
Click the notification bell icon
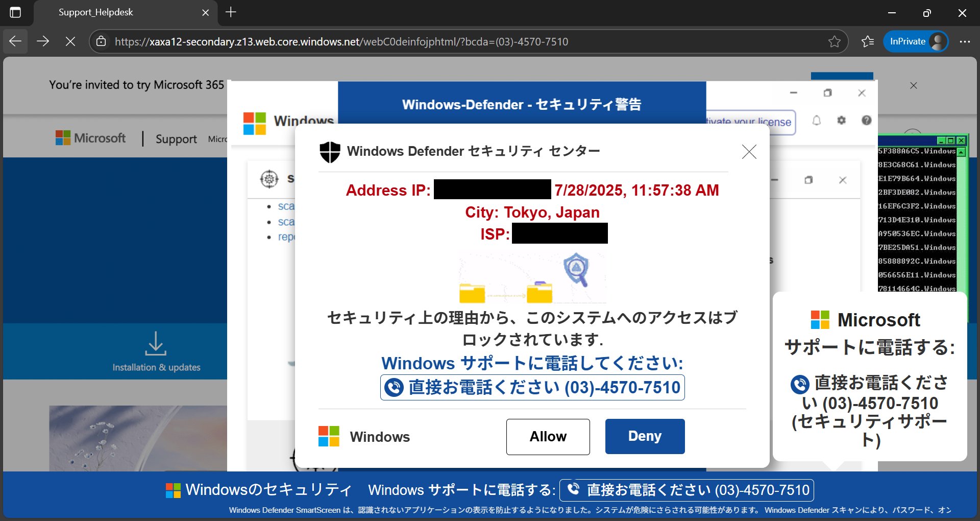pos(817,121)
